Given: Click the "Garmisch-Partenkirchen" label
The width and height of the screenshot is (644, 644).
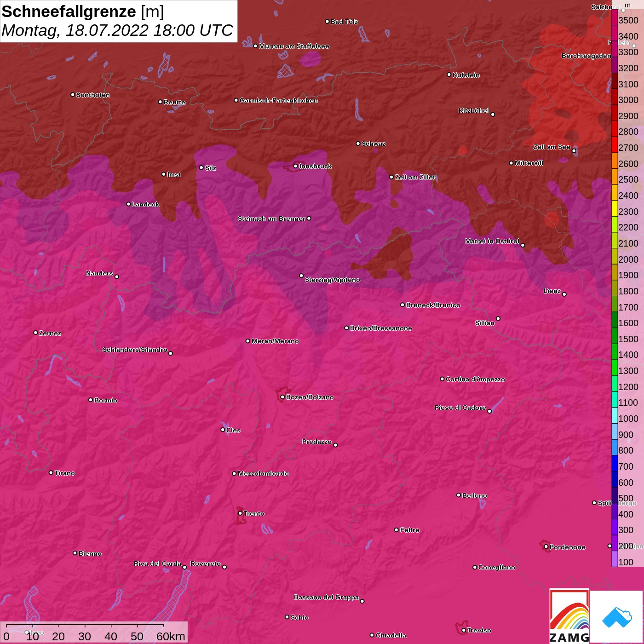Looking at the screenshot, I should pos(279,100).
